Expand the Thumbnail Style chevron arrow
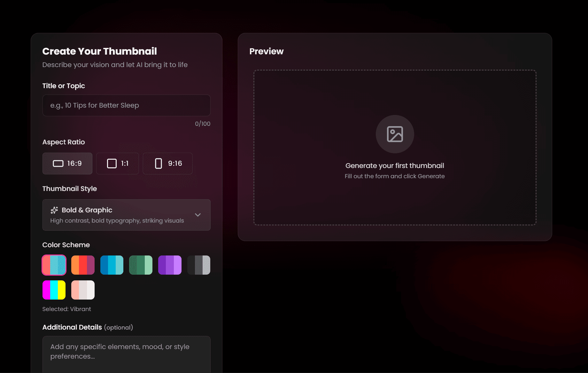This screenshot has height=373, width=588. 198,215
